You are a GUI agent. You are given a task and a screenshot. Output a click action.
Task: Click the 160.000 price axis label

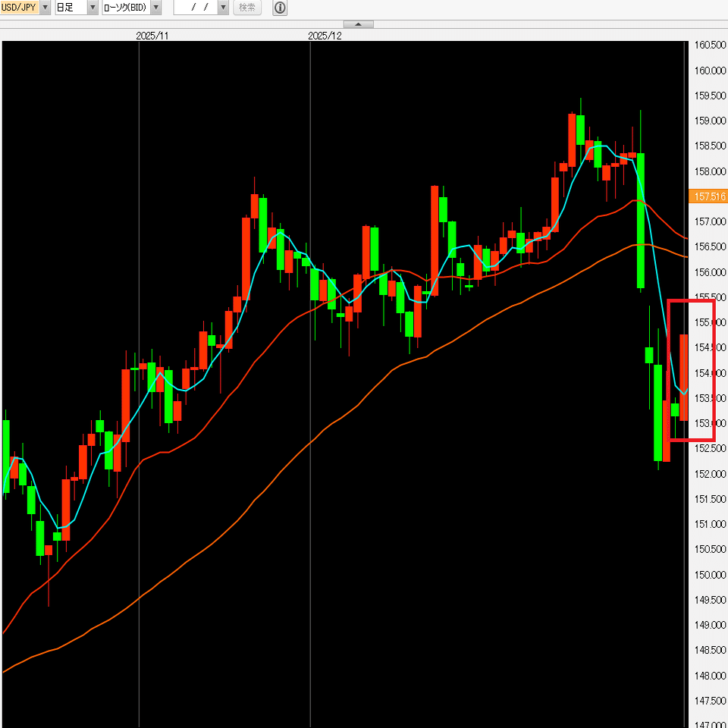(710, 71)
